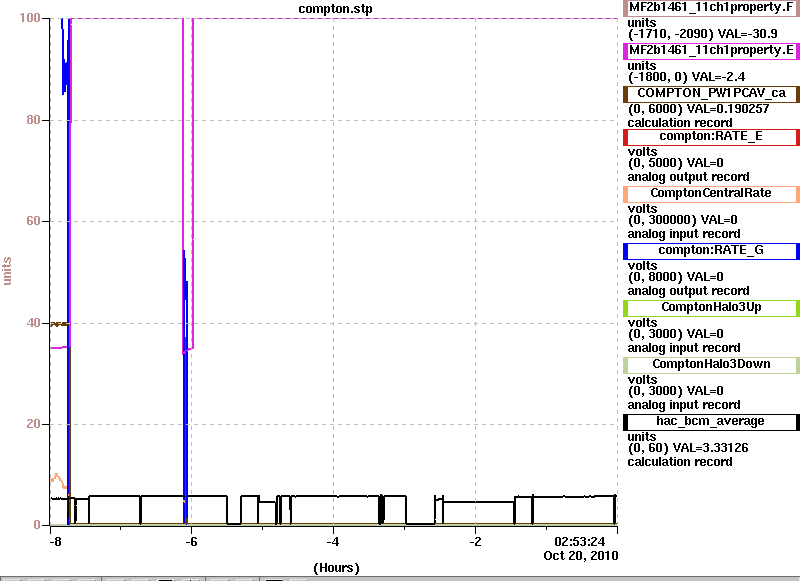
Task: Click the 60 tick label on y-axis
Action: (x=33, y=221)
